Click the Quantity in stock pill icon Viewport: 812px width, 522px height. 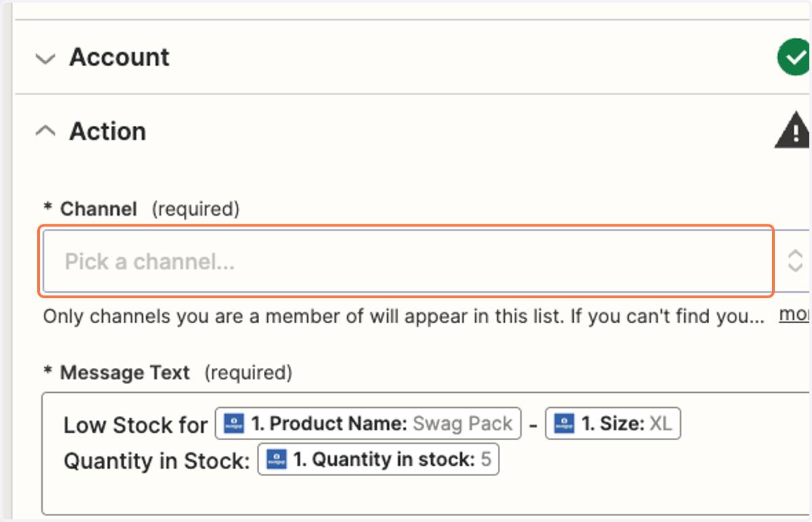point(276,460)
